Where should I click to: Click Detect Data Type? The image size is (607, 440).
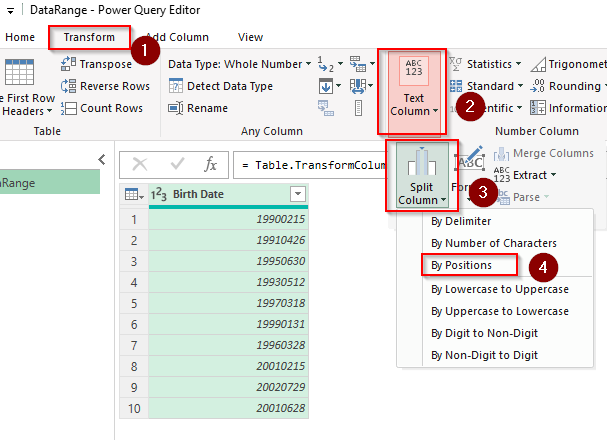221,86
